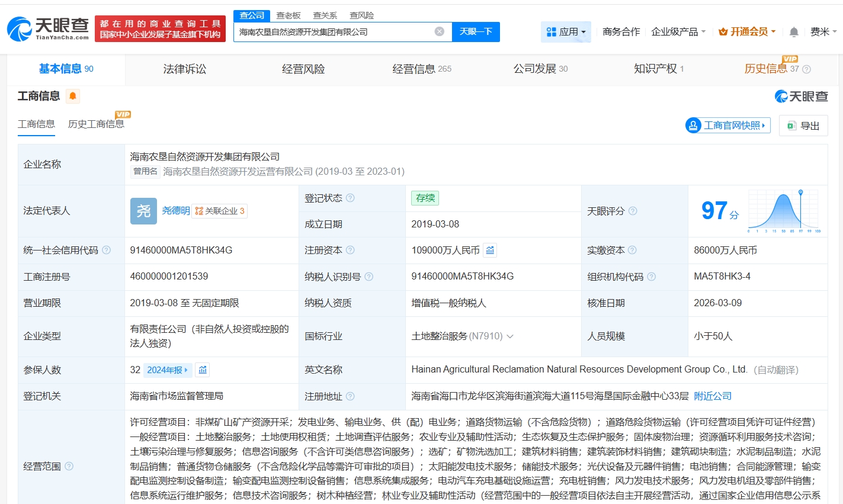Click the 导出 export button
The height and width of the screenshot is (504, 843).
(x=803, y=126)
